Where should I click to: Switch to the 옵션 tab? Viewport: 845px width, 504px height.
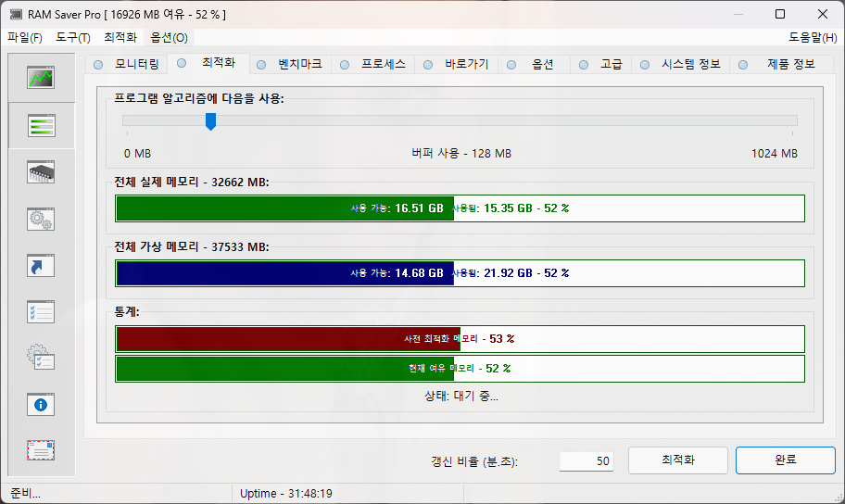(533, 64)
